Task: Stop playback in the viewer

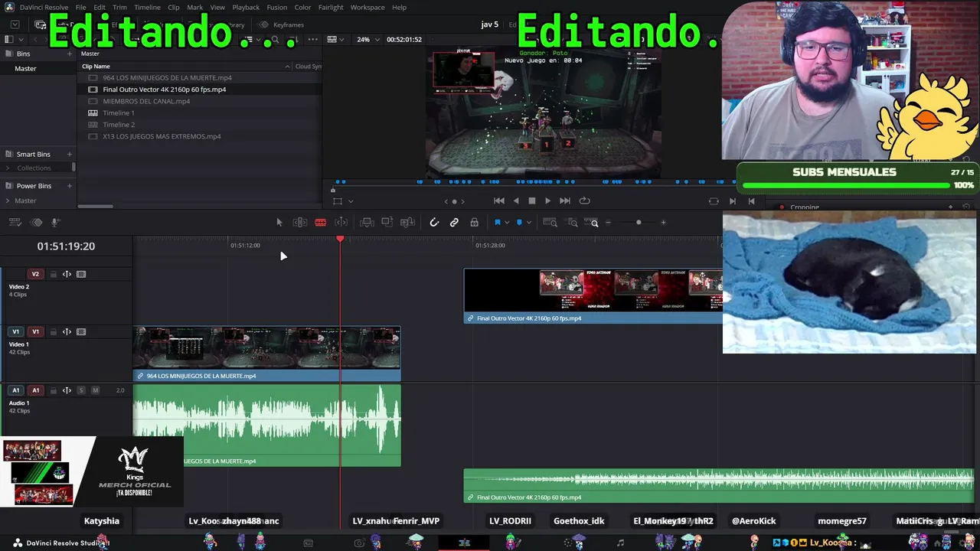Action: click(532, 201)
